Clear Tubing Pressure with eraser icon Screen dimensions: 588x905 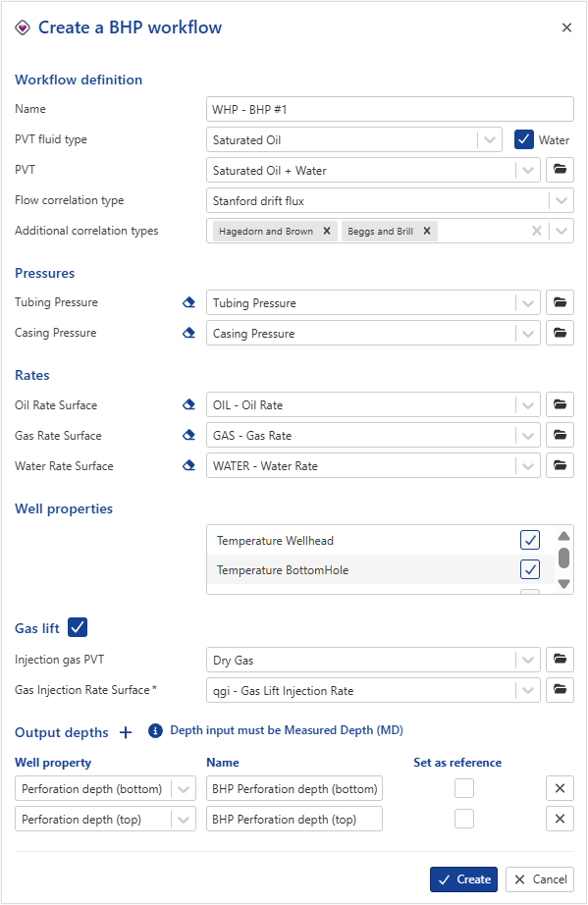tap(188, 302)
